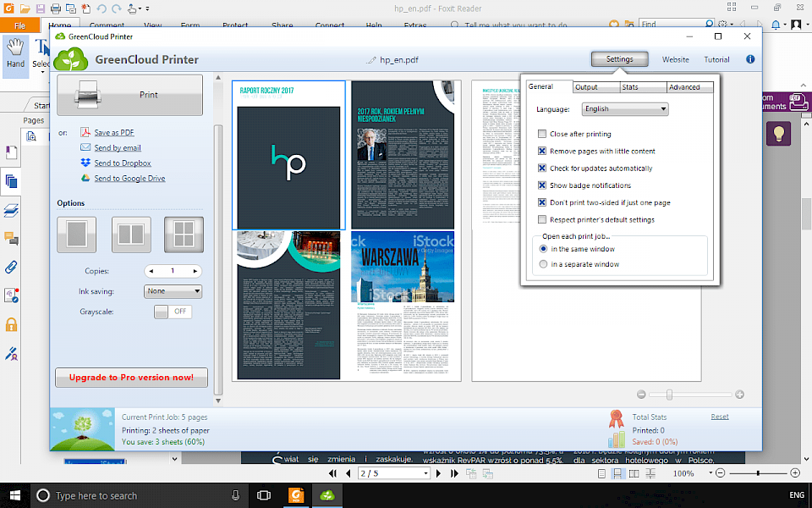Screen dimensions: 812x508
Task: Click Foxit save disk icon
Action: (x=40, y=8)
